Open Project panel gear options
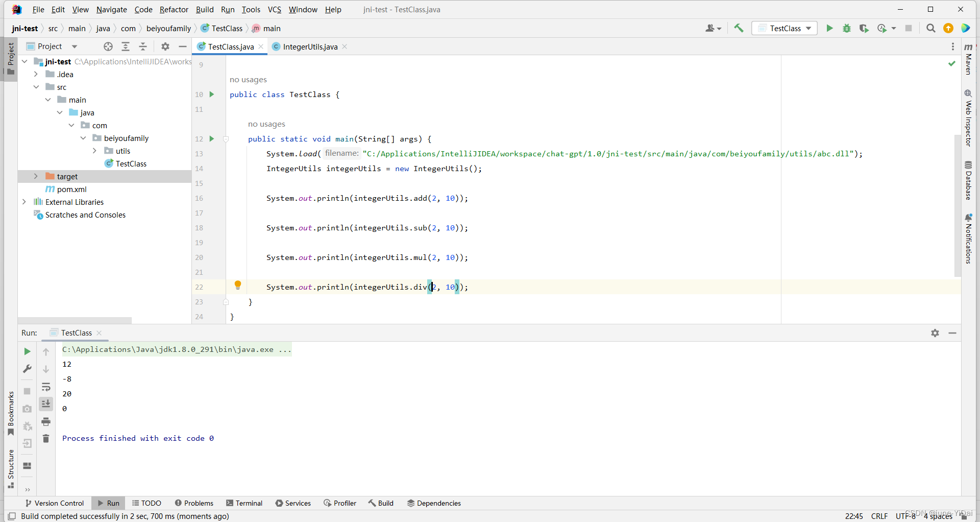The image size is (980, 522). pyautogui.click(x=165, y=46)
